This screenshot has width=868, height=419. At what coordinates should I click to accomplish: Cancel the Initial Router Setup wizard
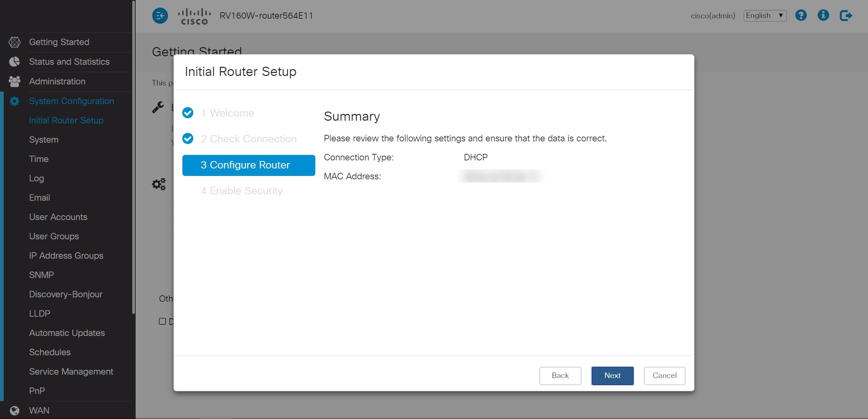[664, 376]
